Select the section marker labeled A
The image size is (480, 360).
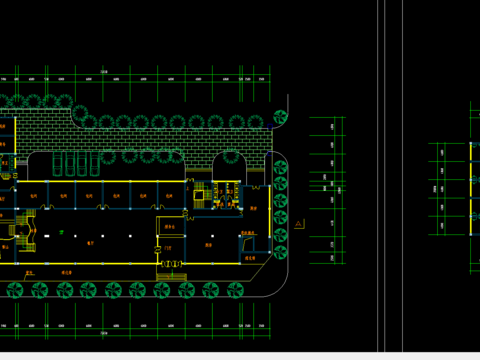pos(299,224)
